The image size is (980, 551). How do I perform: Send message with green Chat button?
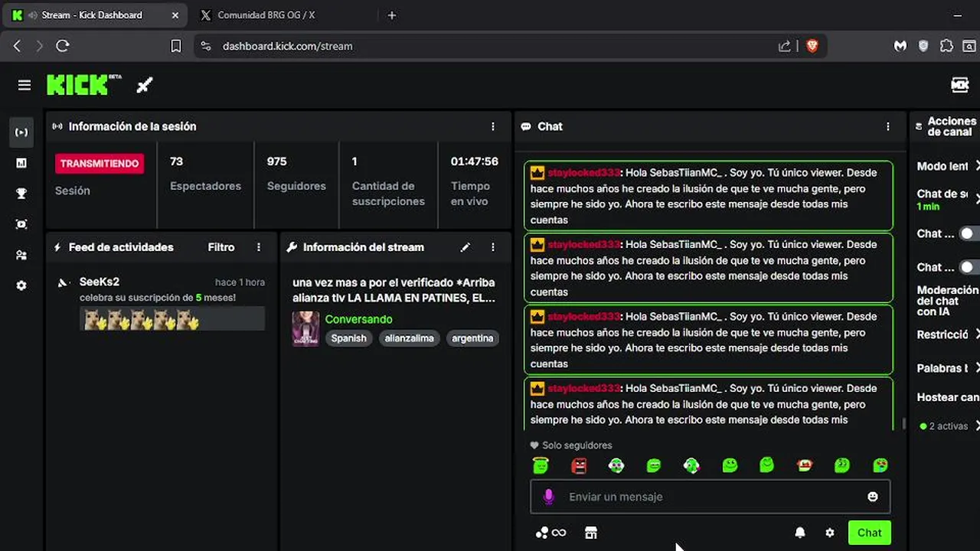pos(869,533)
